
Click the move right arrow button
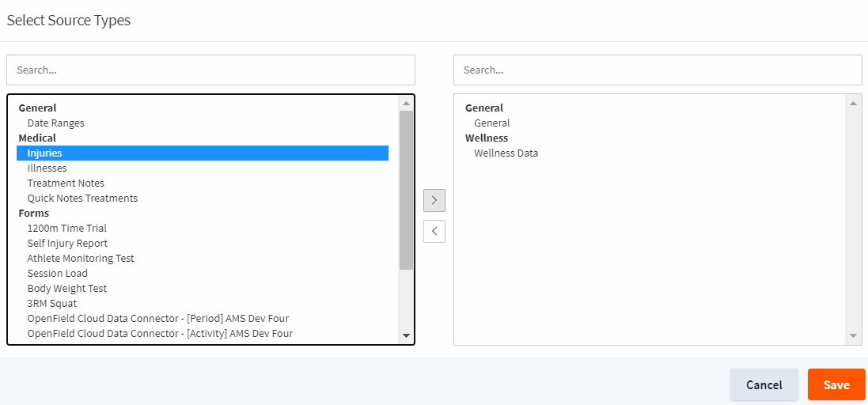(434, 200)
